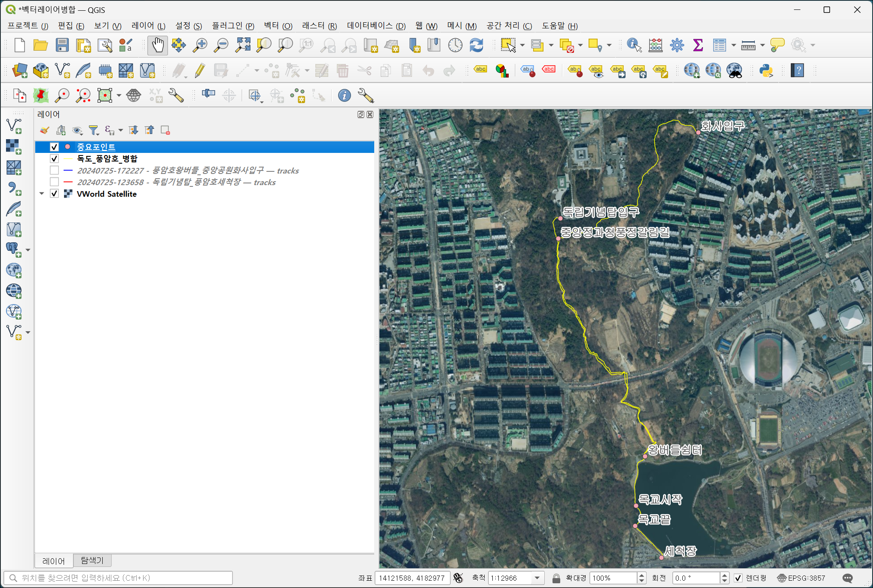Uncheck the 중요포인트 layer checkbox

(54, 147)
